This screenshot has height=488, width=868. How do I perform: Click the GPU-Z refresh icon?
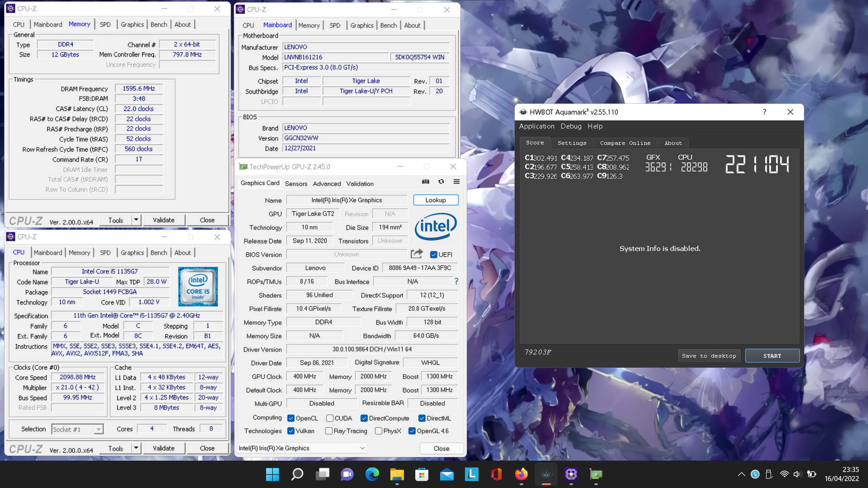click(x=441, y=182)
